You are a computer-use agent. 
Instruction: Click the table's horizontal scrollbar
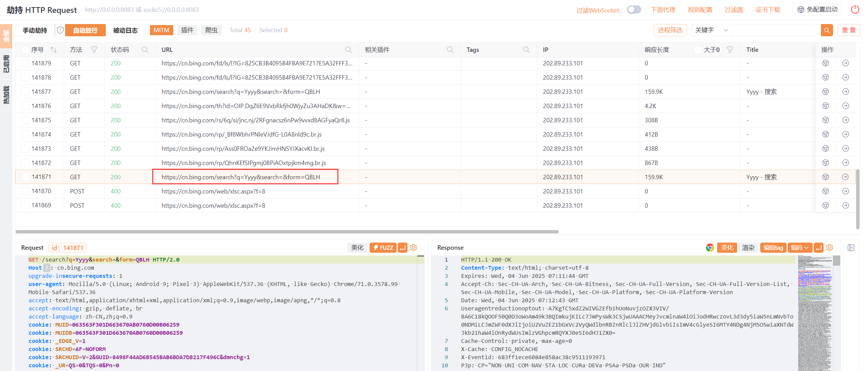(x=287, y=232)
